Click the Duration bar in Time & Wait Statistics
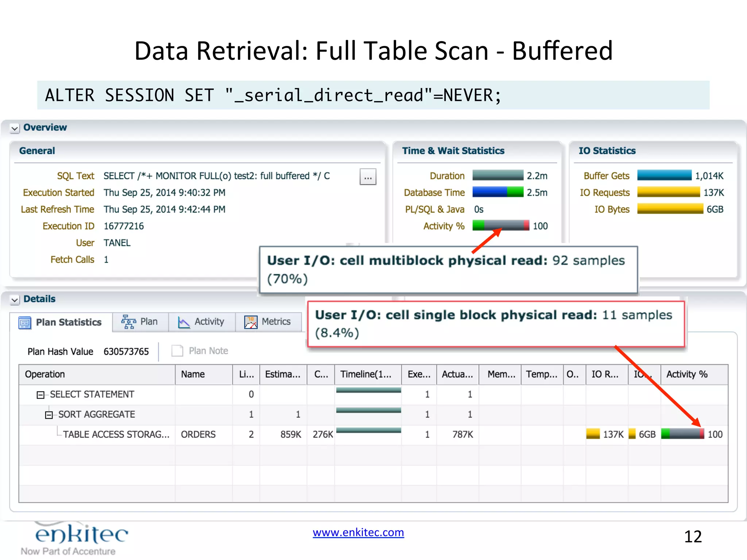This screenshot has height=560, width=747. [x=498, y=175]
